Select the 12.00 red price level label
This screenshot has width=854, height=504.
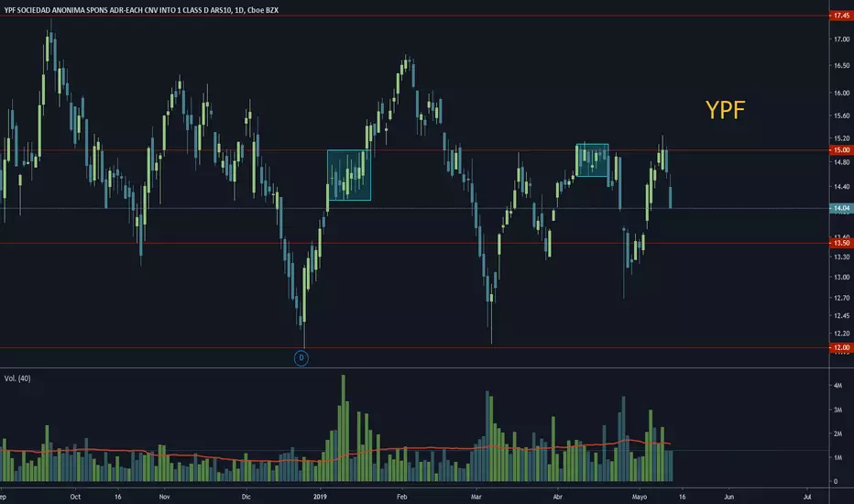tap(841, 347)
